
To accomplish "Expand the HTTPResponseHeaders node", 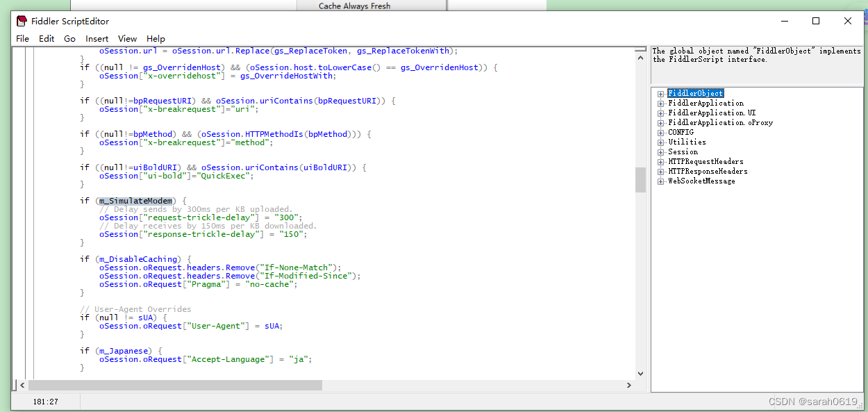I will click(661, 171).
